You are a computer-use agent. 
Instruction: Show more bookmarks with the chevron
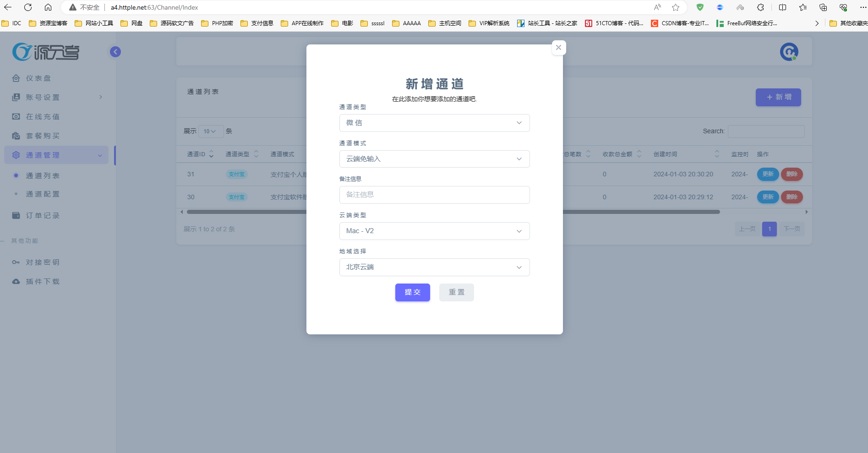coord(817,23)
